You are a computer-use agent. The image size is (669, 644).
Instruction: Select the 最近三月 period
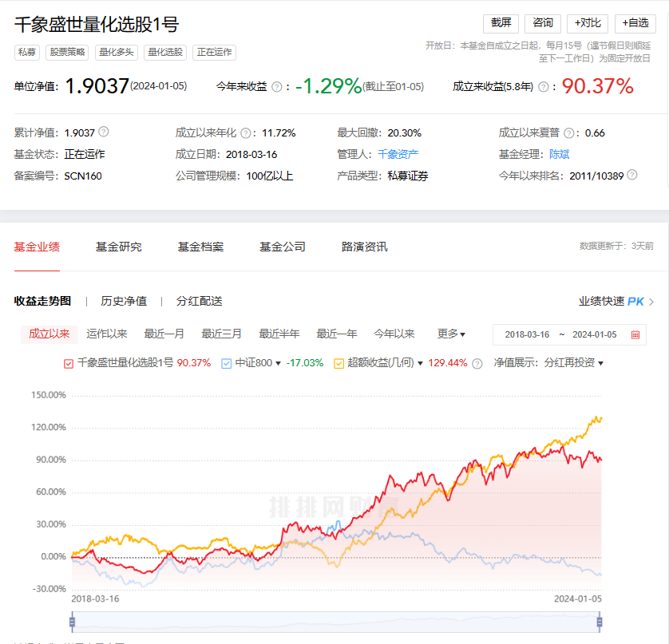coord(221,334)
